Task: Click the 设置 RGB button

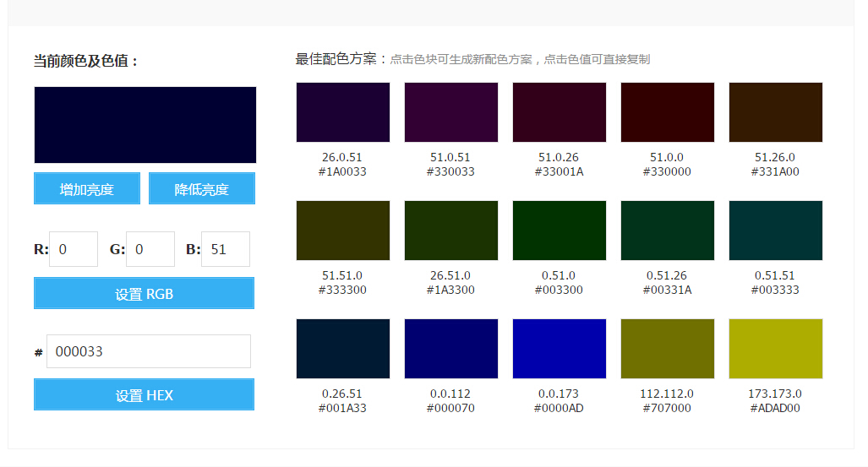Action: [x=144, y=293]
